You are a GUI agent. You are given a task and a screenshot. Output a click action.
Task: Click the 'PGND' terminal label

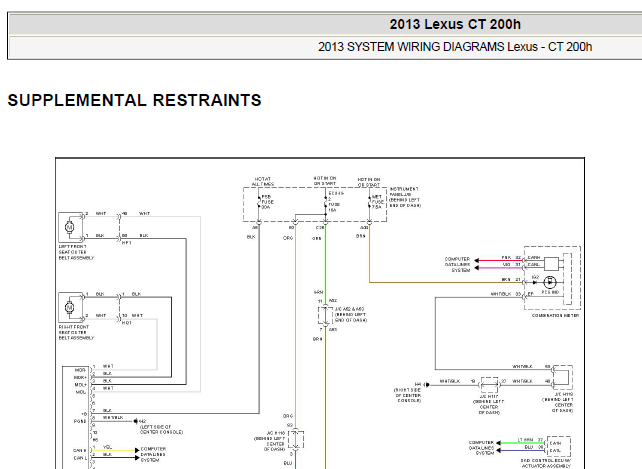pyautogui.click(x=80, y=421)
